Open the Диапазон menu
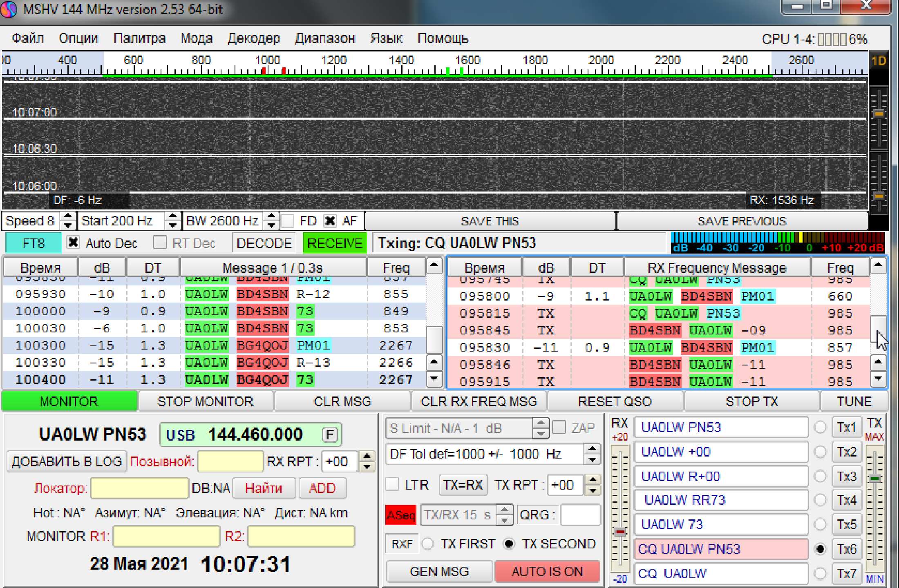Screen dimensions: 899x588 [325, 38]
